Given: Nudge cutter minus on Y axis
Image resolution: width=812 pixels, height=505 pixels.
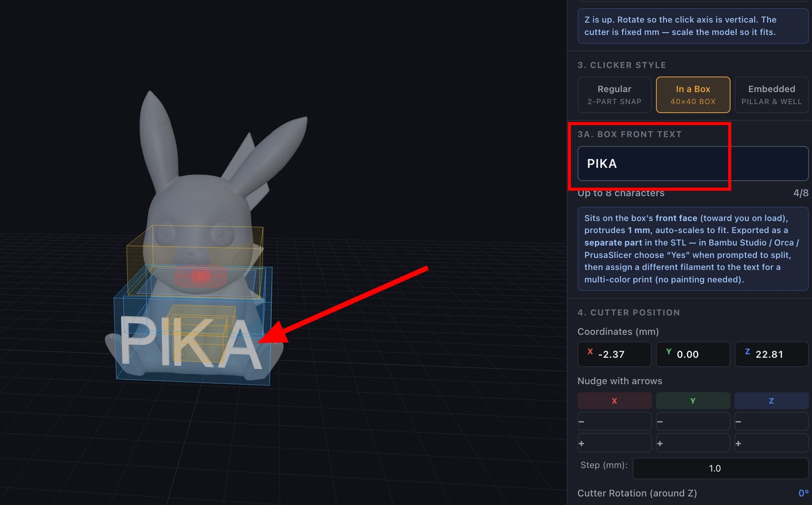Looking at the screenshot, I should [693, 422].
